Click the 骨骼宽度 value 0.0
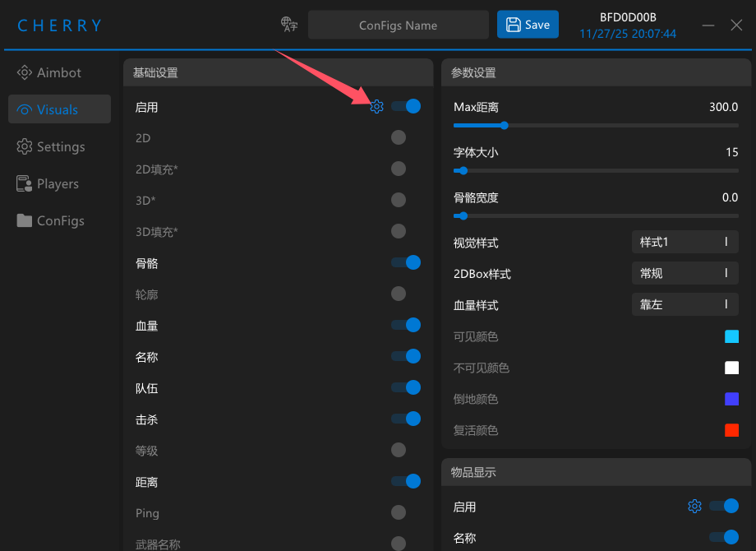 point(730,197)
